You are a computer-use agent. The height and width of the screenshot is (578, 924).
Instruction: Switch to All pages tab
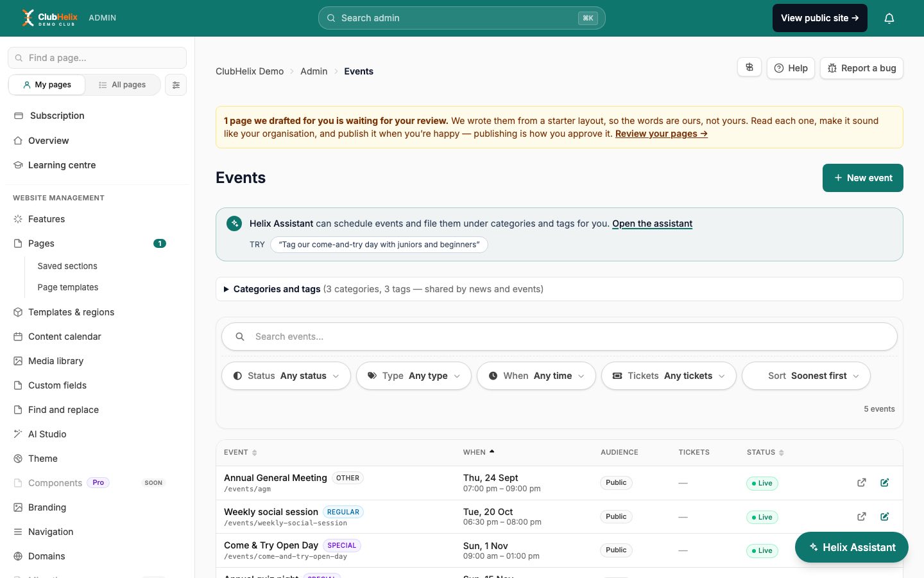tap(123, 85)
